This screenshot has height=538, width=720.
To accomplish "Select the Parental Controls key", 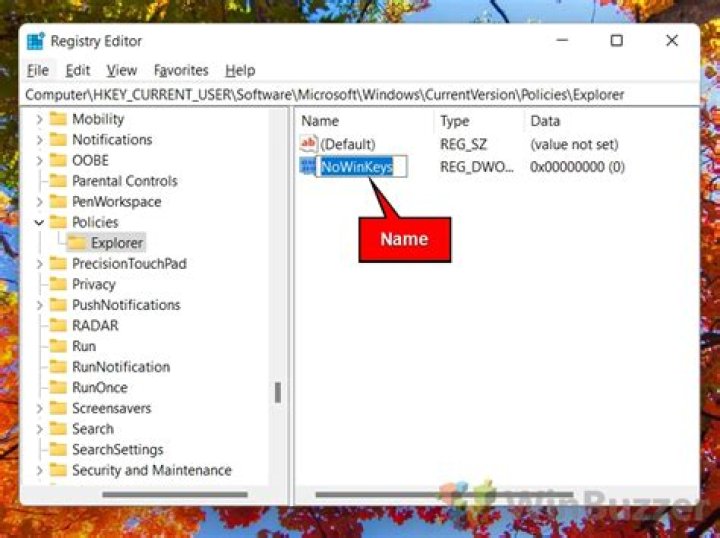I will (125, 181).
